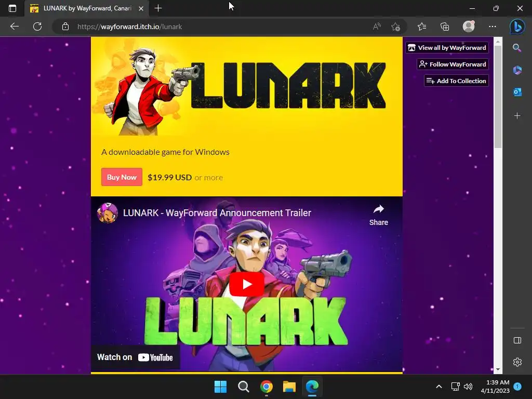Screen dimensions: 532x399
Task: Add this page to favorites
Action: (x=395, y=26)
